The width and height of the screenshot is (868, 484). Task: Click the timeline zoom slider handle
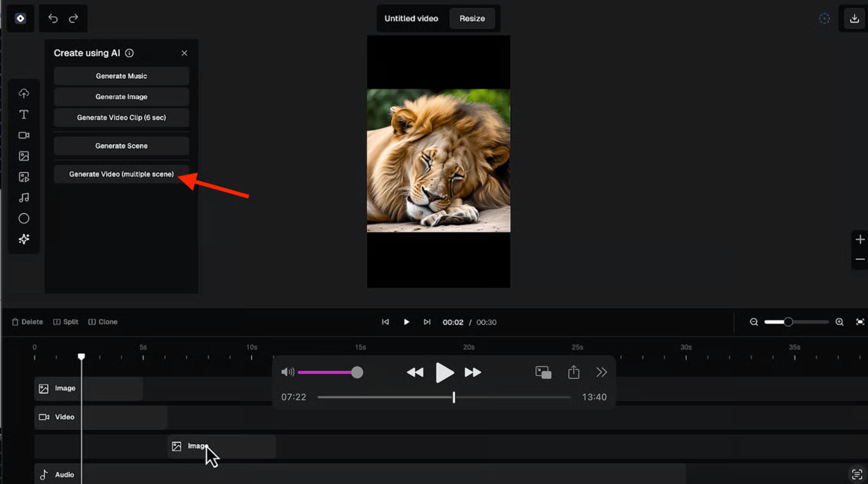tap(788, 322)
